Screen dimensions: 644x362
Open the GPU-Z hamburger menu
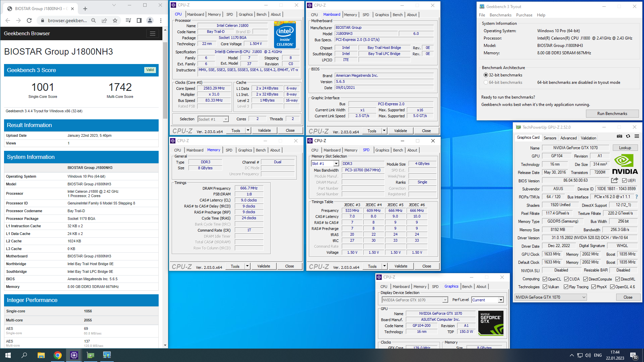point(637,136)
